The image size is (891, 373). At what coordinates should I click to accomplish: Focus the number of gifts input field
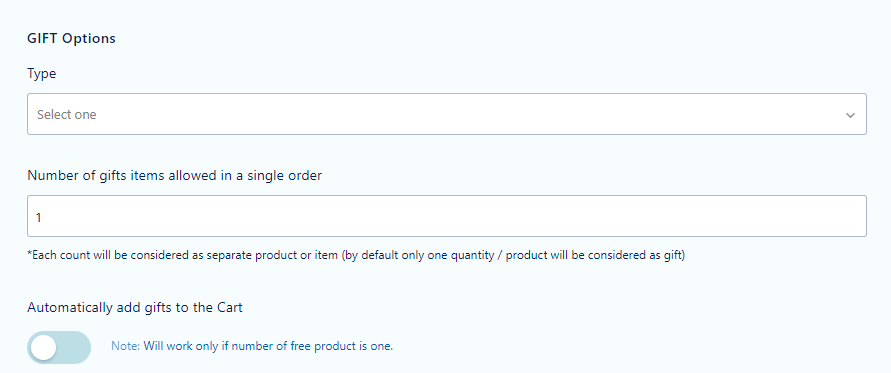[x=447, y=216]
